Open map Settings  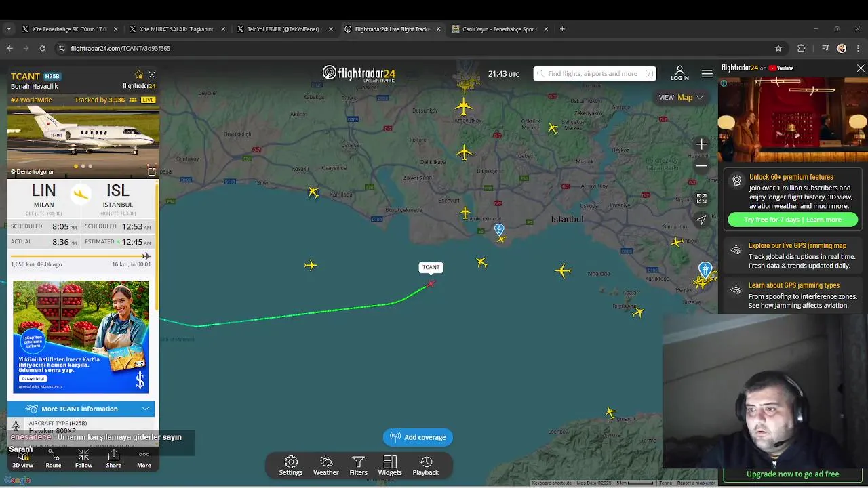point(291,466)
